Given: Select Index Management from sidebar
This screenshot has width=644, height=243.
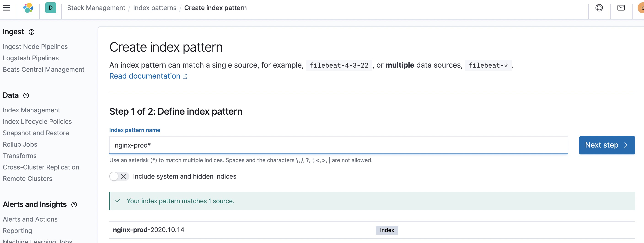Looking at the screenshot, I should pyautogui.click(x=32, y=110).
